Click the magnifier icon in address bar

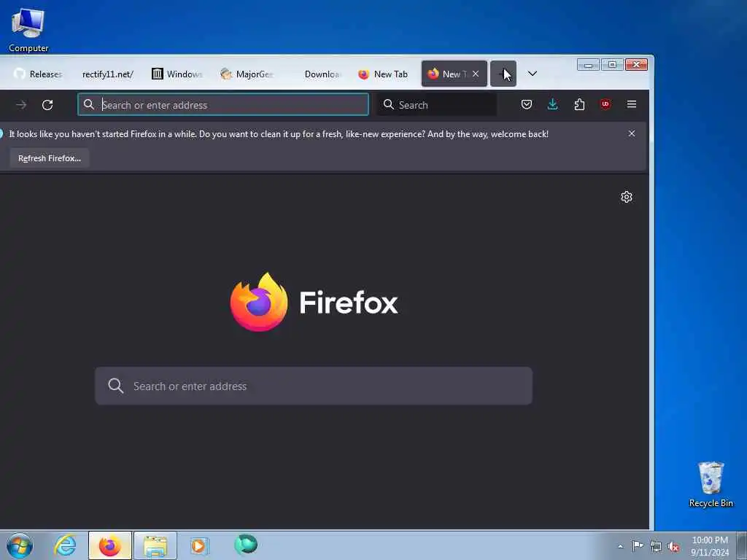[x=88, y=104]
